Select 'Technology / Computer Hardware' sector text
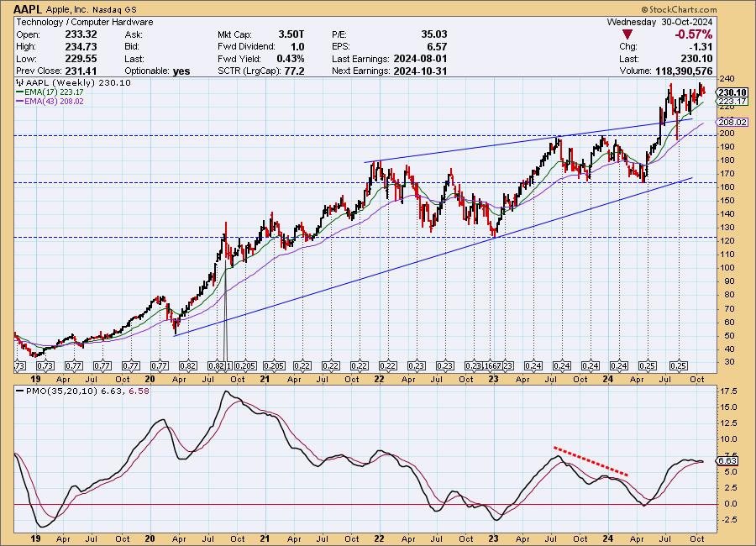756x546 pixels. 85,22
